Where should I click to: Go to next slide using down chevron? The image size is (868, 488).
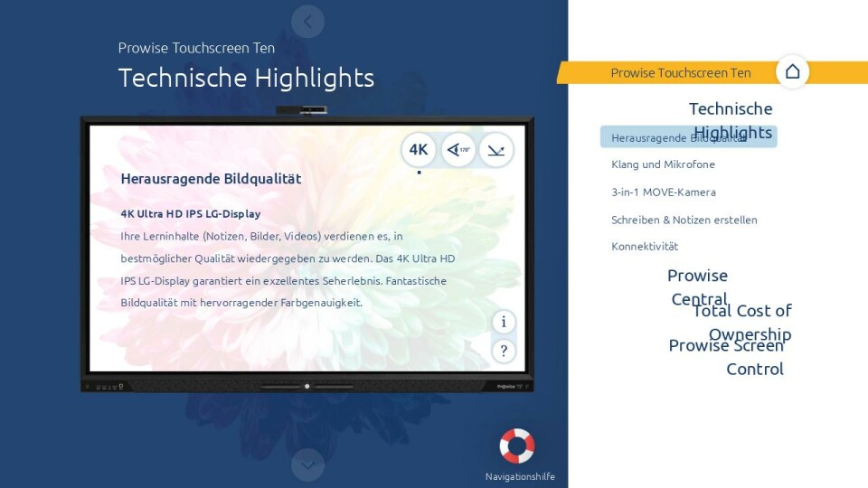pyautogui.click(x=307, y=465)
